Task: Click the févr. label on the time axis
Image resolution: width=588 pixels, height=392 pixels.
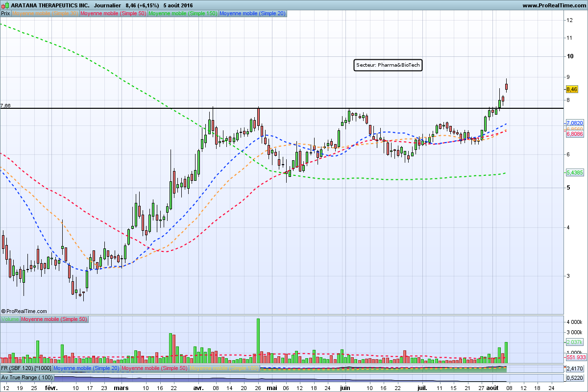Action: pos(51,387)
